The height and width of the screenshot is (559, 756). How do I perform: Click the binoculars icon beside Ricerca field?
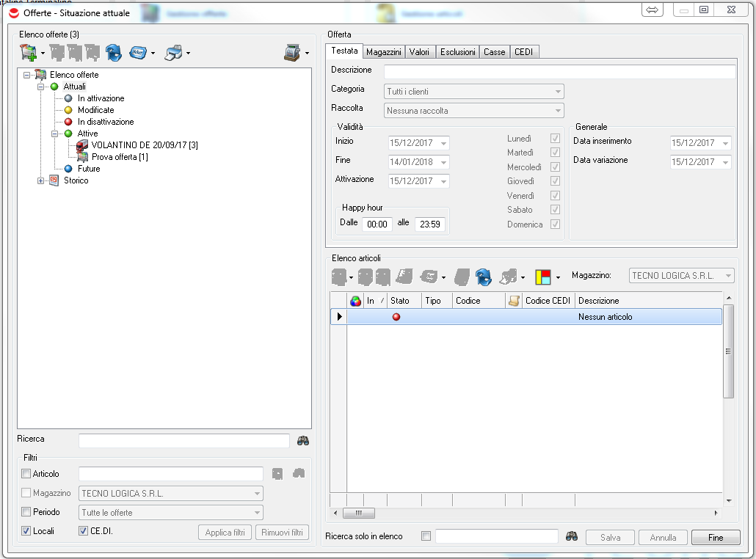(303, 440)
